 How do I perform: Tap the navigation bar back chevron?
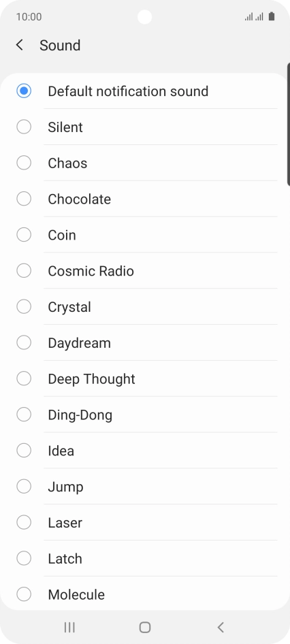(x=221, y=627)
